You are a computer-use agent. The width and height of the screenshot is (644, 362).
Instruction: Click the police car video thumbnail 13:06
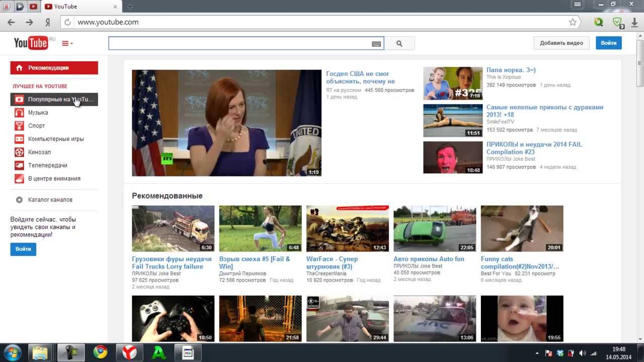(435, 318)
